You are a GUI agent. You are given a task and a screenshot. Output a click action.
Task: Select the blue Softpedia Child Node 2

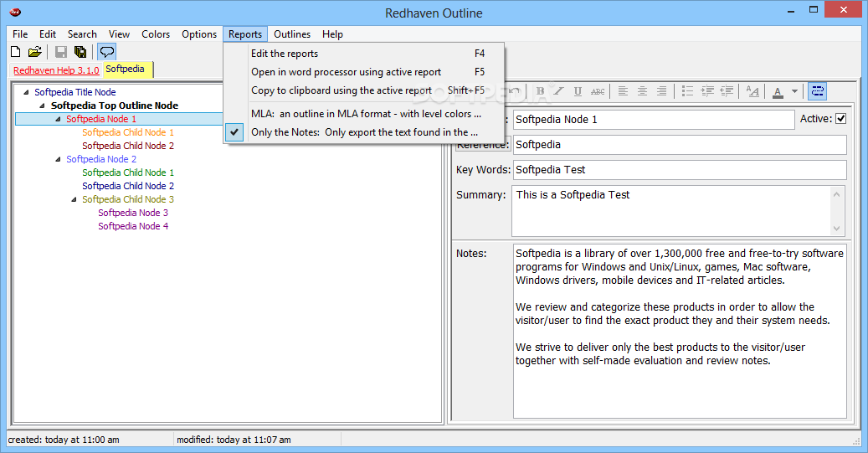128,186
